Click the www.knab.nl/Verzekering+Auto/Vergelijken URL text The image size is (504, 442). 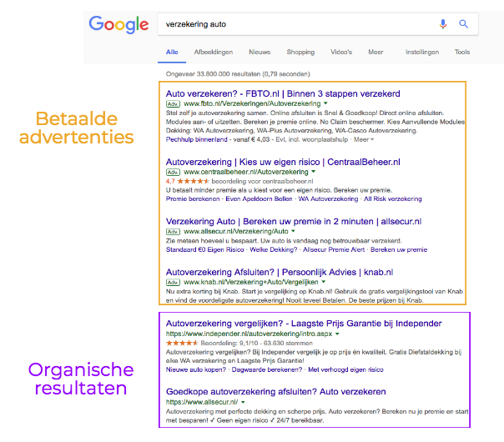(x=250, y=283)
